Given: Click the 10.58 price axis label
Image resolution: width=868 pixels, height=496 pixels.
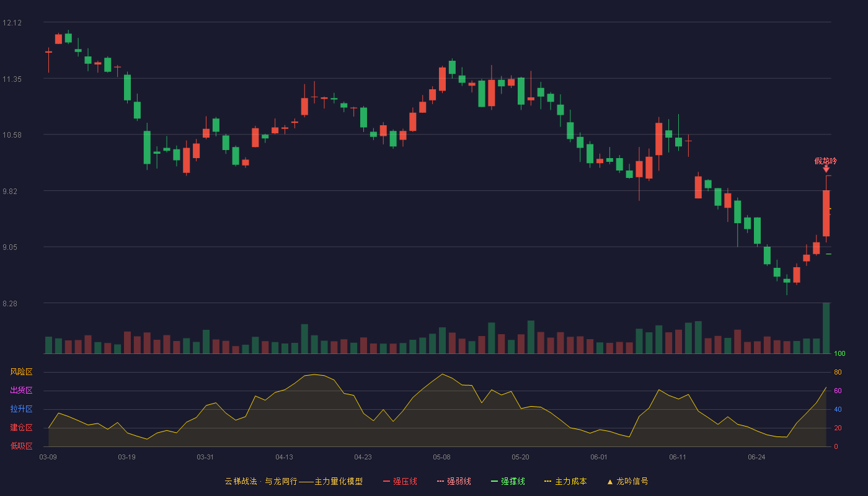Looking at the screenshot, I should [12, 135].
